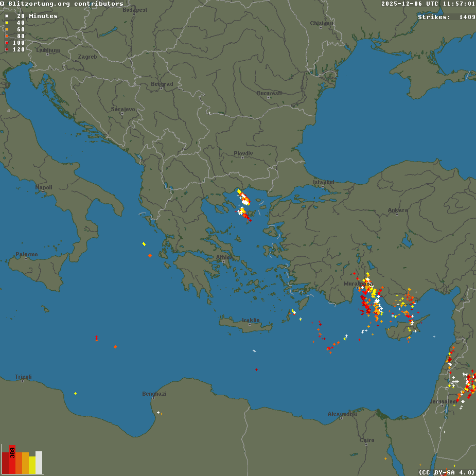Select the orange 60-minute legend marker
The height and width of the screenshot is (476, 476).
coord(7,30)
